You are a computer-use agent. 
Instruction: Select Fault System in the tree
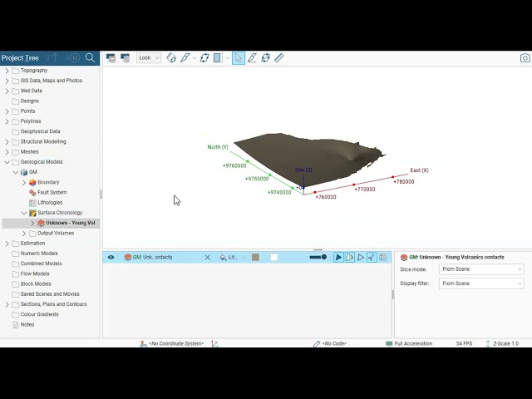(52, 192)
